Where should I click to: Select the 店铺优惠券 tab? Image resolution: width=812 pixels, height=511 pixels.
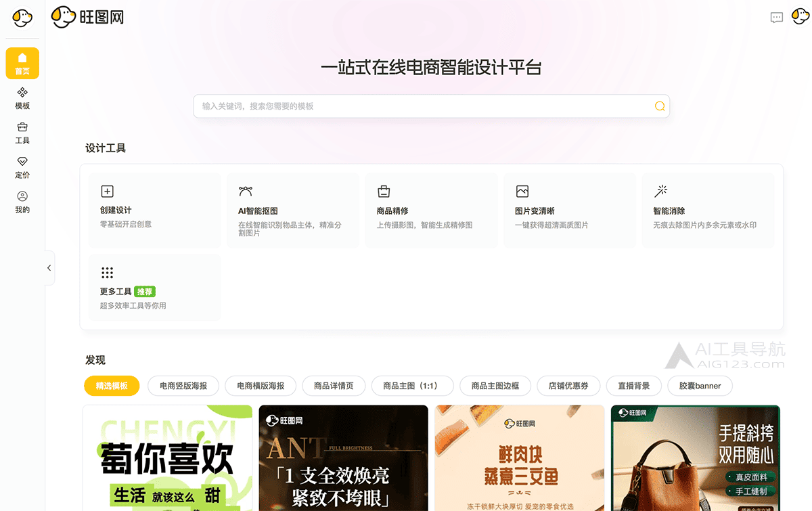[568, 386]
